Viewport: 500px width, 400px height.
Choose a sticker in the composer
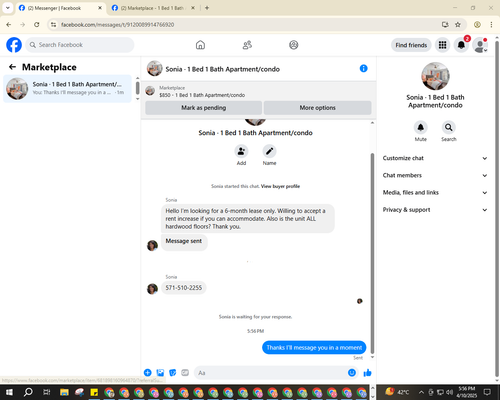point(173,373)
